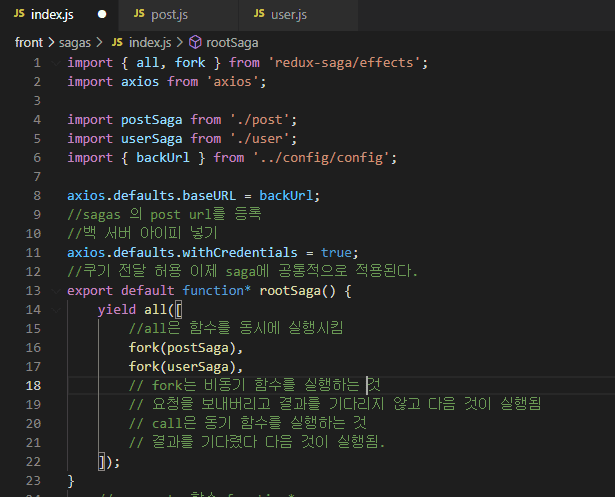
Task: Select the rootSaga breadcrumb symbol
Action: [x=232, y=42]
